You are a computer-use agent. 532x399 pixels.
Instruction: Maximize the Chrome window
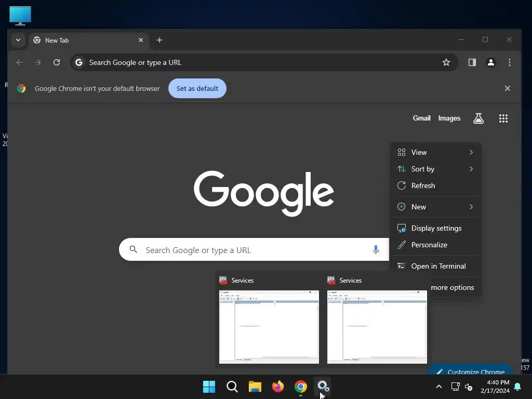pyautogui.click(x=485, y=39)
